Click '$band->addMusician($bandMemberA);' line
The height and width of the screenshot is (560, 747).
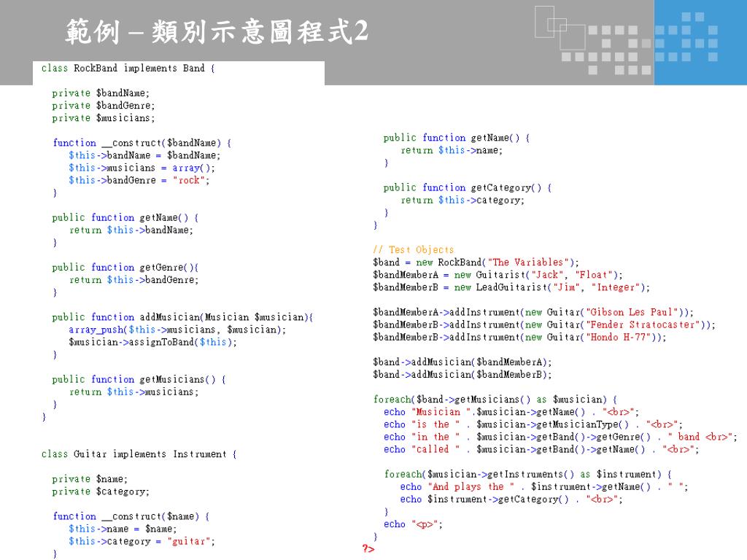click(462, 362)
